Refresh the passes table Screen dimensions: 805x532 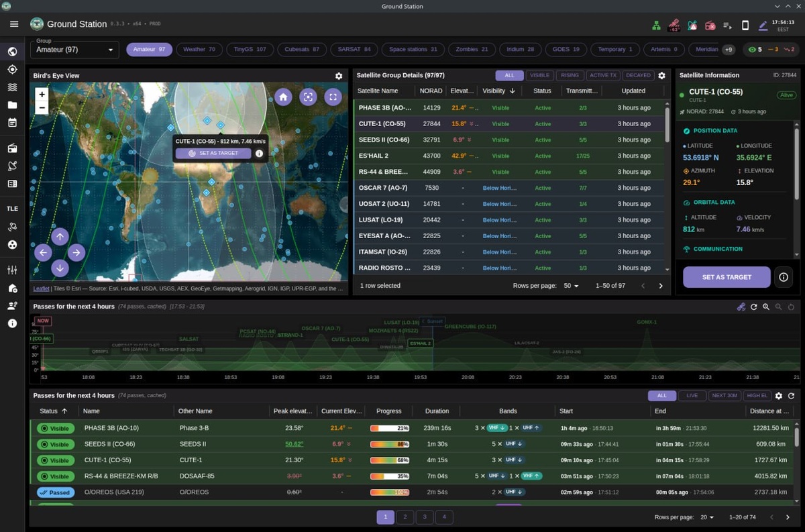tap(791, 396)
